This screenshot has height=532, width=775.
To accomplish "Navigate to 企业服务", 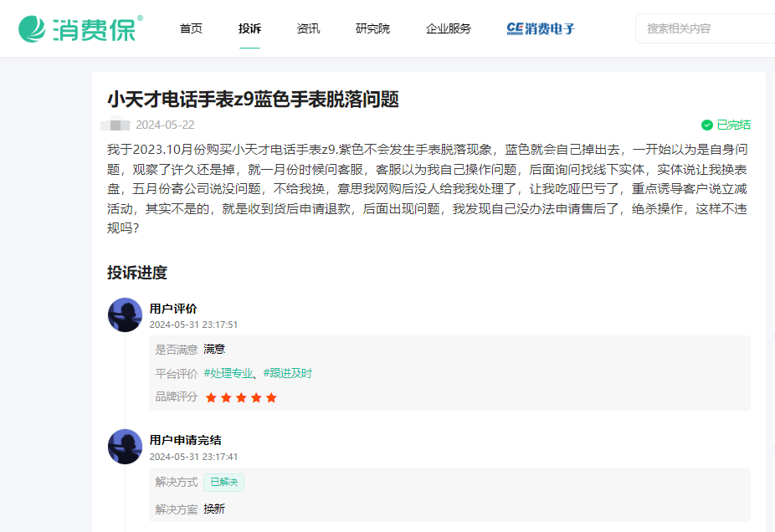I will 449,28.
